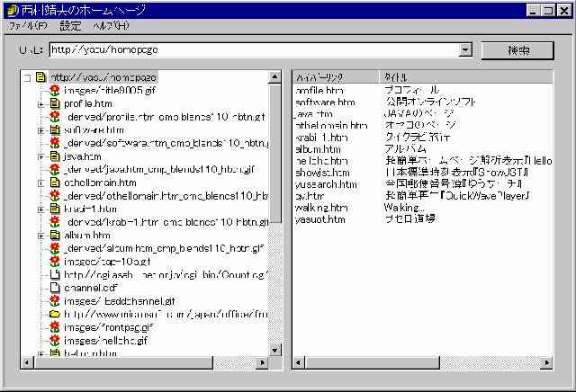
Task: Click flower icon beside _derived/software.htm image
Action: (x=55, y=143)
